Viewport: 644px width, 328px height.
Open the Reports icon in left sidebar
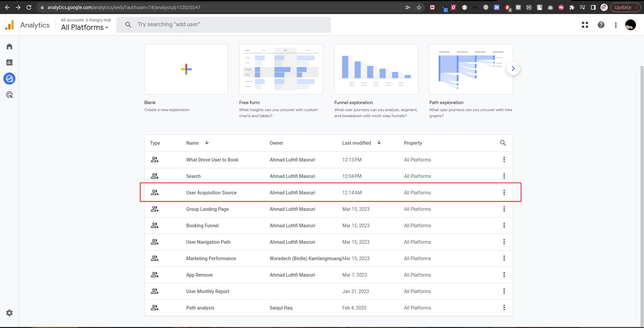click(x=9, y=62)
